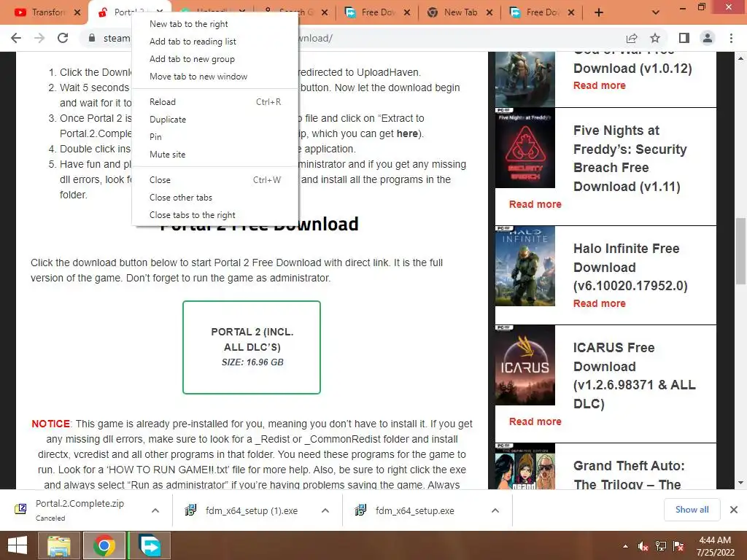
Task: Open the side panel icon
Action: [x=684, y=38]
